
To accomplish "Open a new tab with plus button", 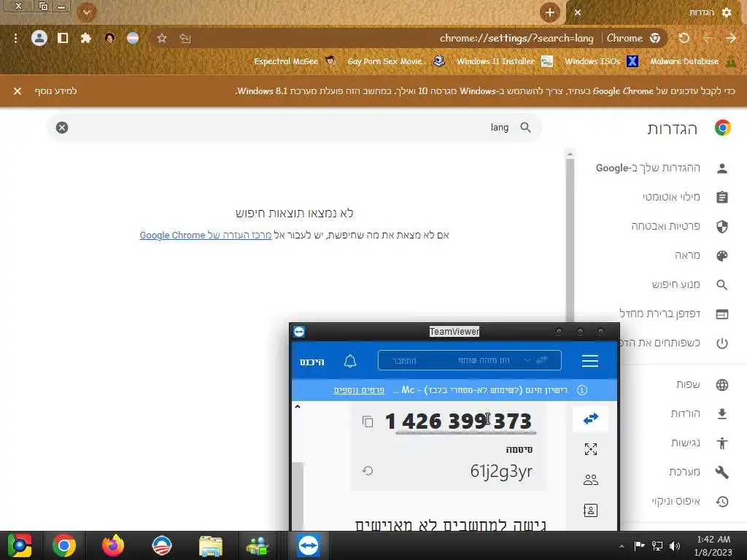I will (x=550, y=12).
